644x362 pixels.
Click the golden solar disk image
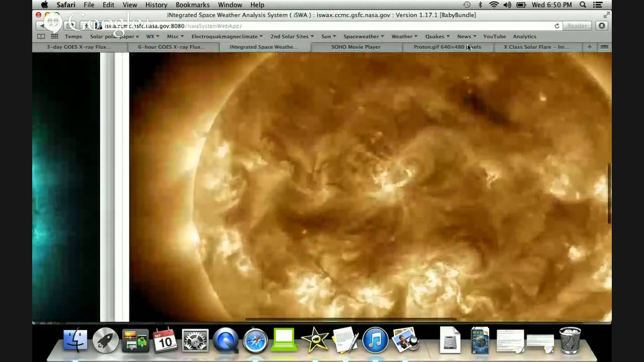(370, 187)
